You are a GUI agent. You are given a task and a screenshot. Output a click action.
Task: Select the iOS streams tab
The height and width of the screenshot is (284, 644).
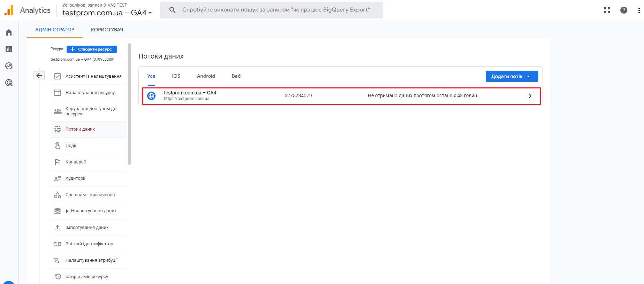176,76
